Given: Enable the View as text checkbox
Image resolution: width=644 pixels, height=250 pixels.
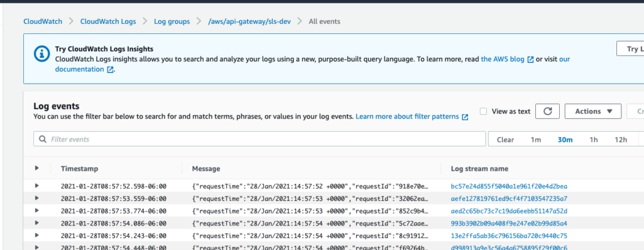Looking at the screenshot, I should coord(484,111).
